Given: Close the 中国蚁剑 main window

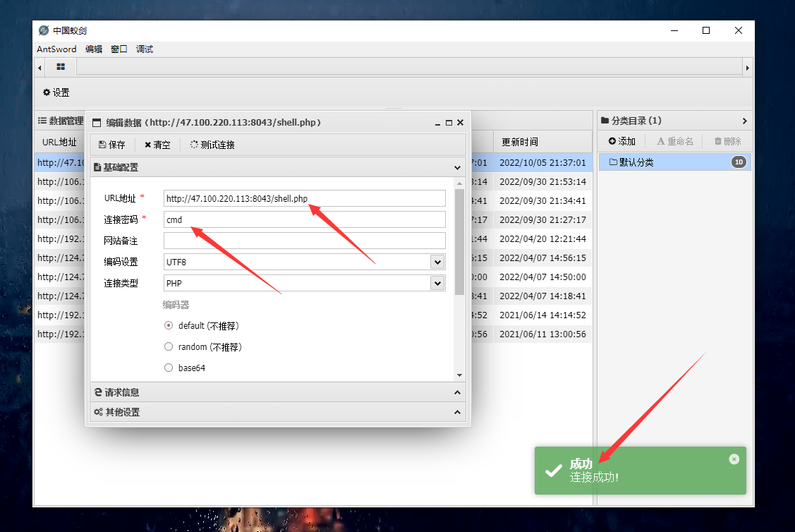Looking at the screenshot, I should 738,30.
